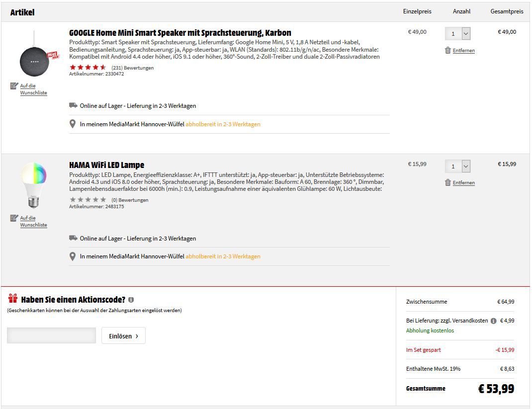Click the 'Anzahl' column header
This screenshot has width=532, height=409.
pyautogui.click(x=462, y=11)
